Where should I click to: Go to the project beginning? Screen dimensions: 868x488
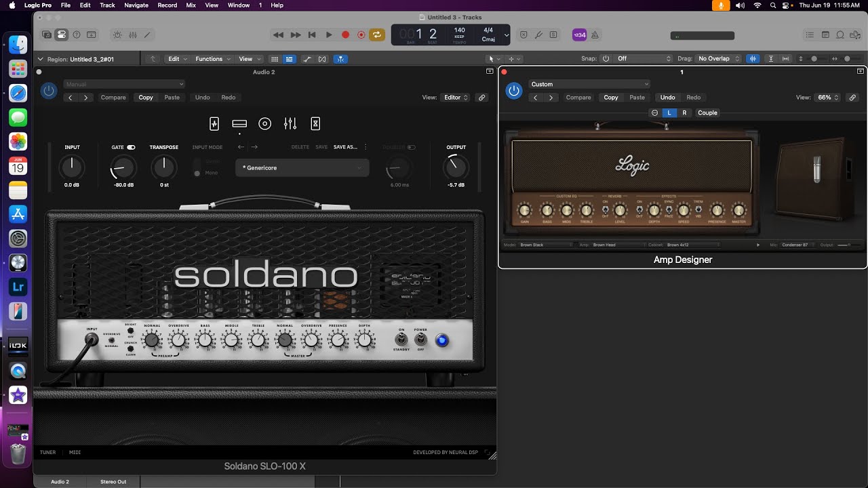(312, 35)
